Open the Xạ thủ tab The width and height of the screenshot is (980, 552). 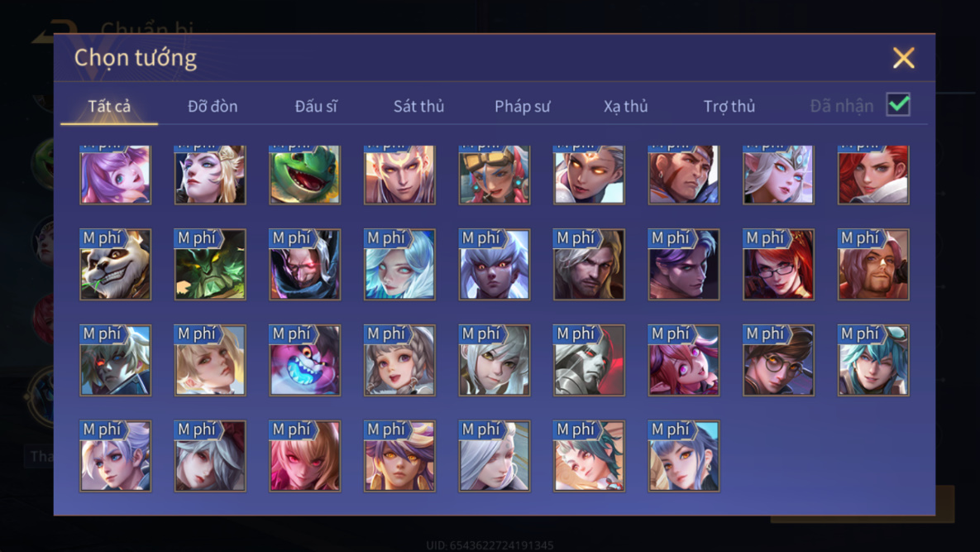[x=625, y=106]
